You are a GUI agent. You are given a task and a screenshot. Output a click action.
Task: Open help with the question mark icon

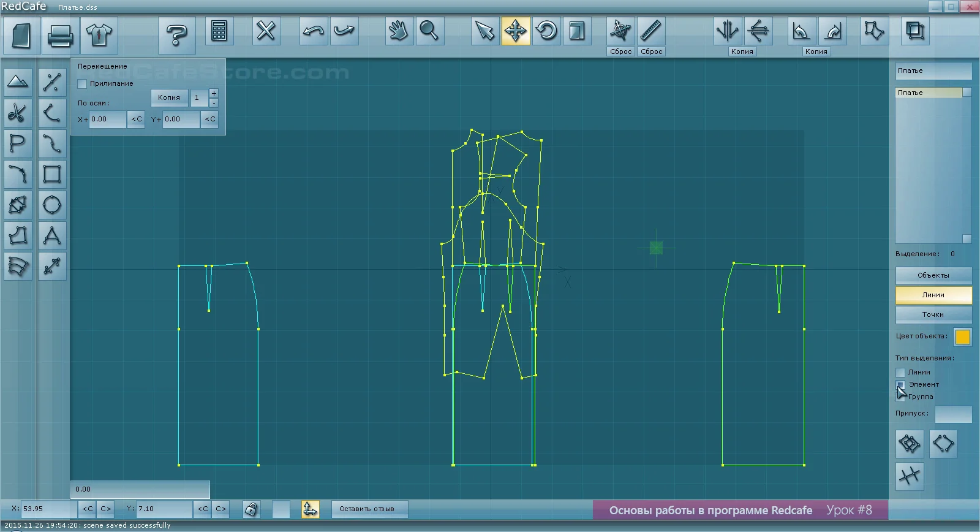click(176, 35)
